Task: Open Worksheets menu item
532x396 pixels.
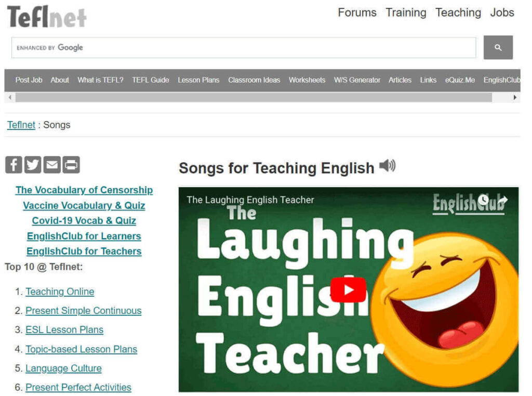Action: (x=307, y=80)
